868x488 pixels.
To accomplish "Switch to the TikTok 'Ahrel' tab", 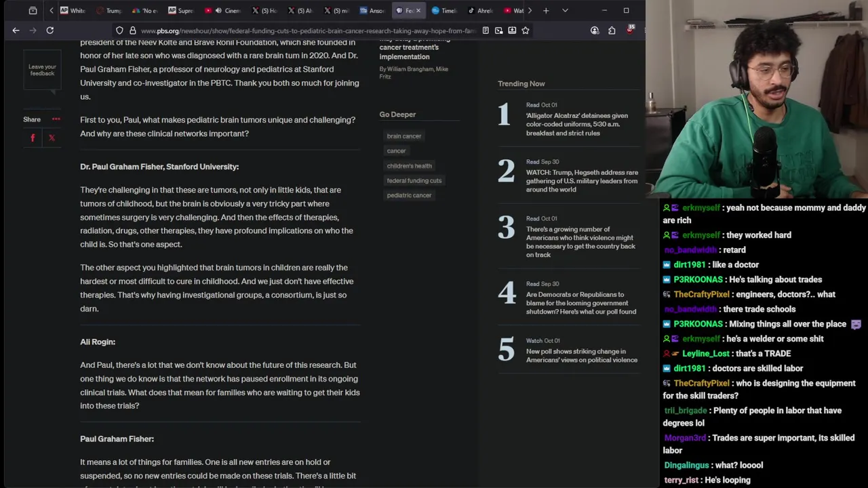I will 480,11.
